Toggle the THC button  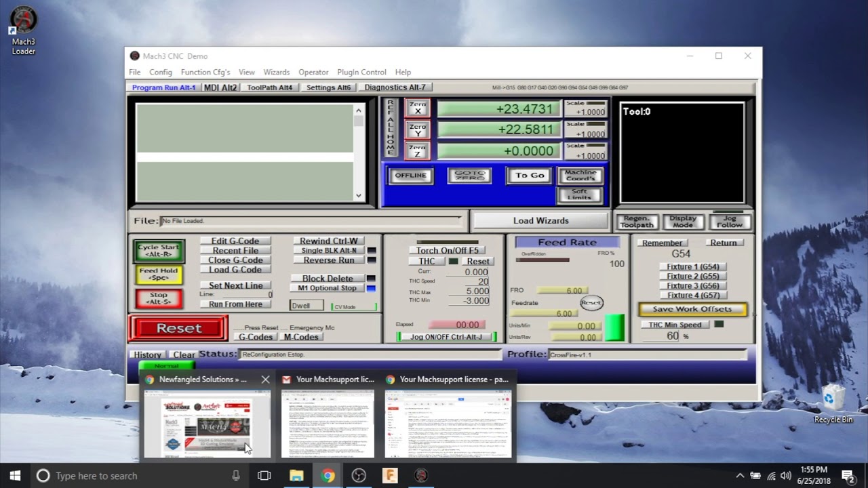427,262
